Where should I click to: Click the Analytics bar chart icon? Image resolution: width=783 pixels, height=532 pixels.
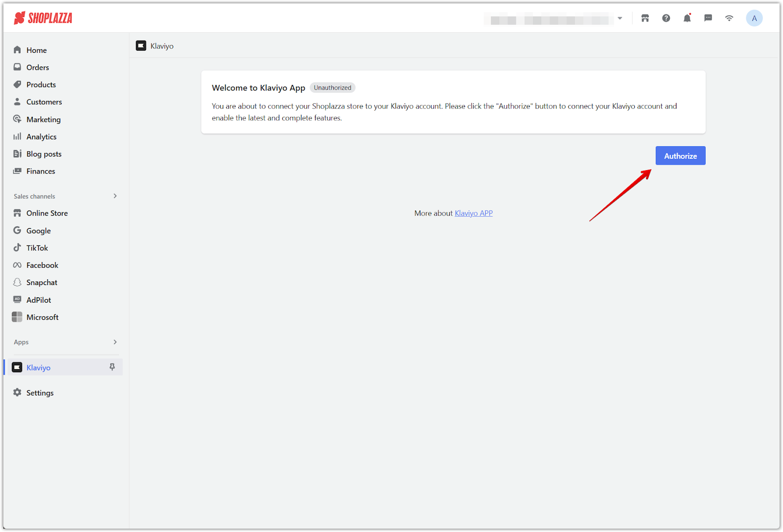(x=17, y=136)
